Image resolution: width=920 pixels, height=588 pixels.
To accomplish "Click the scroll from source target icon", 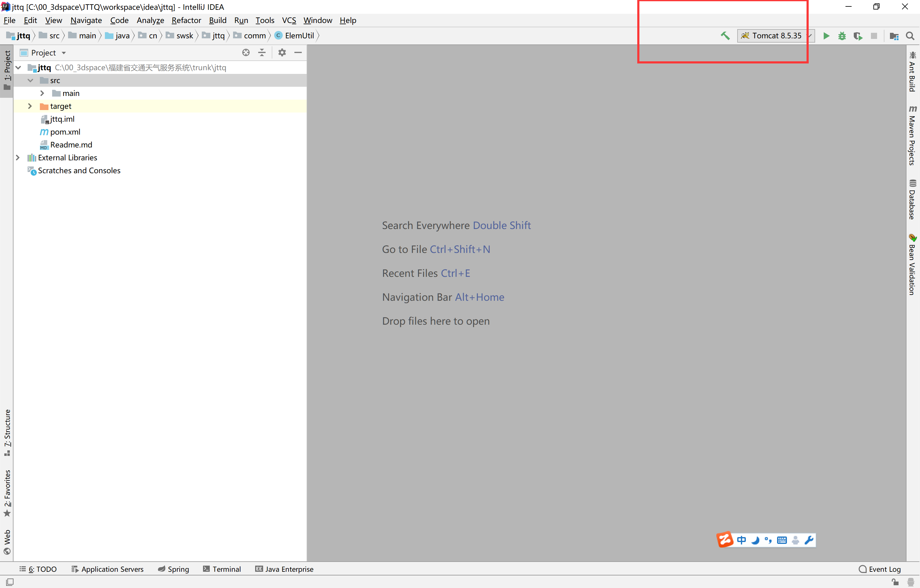I will pyautogui.click(x=246, y=53).
